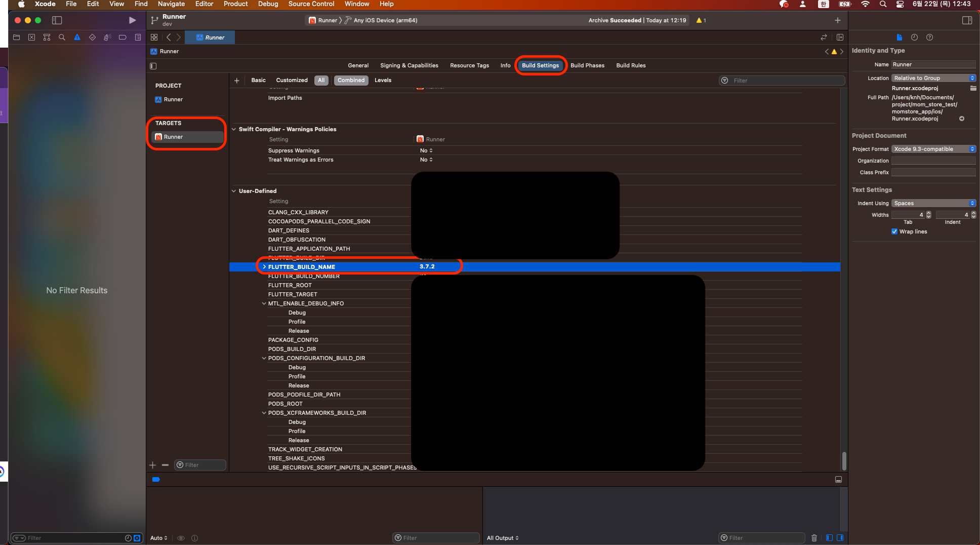Viewport: 980px width, 545px height.
Task: Expand the FLUTTER_BUILD_NAME row
Action: [x=264, y=266]
